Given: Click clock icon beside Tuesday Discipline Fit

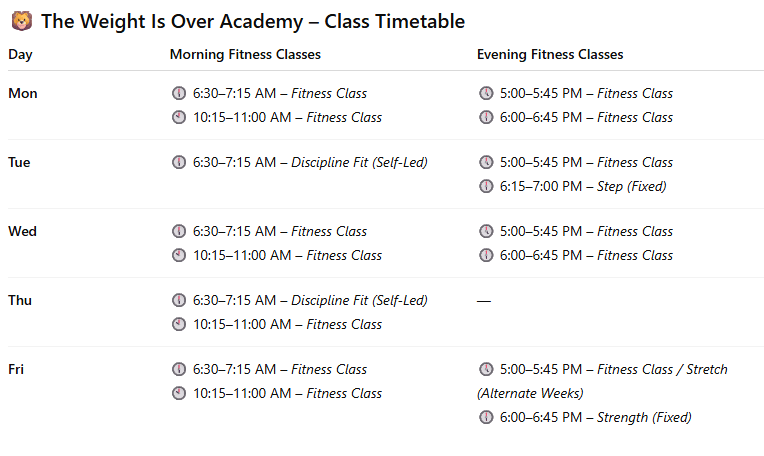Looking at the screenshot, I should (x=179, y=162).
